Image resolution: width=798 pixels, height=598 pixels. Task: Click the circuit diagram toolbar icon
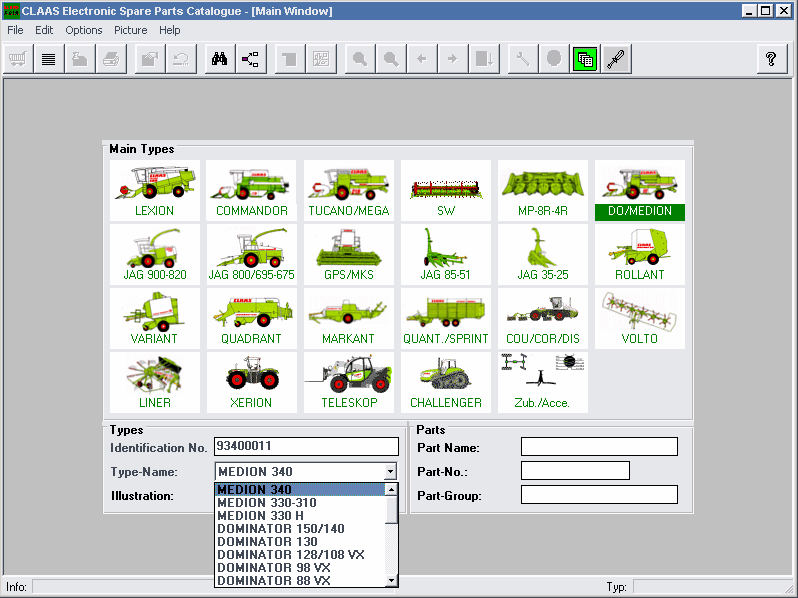[x=321, y=59]
